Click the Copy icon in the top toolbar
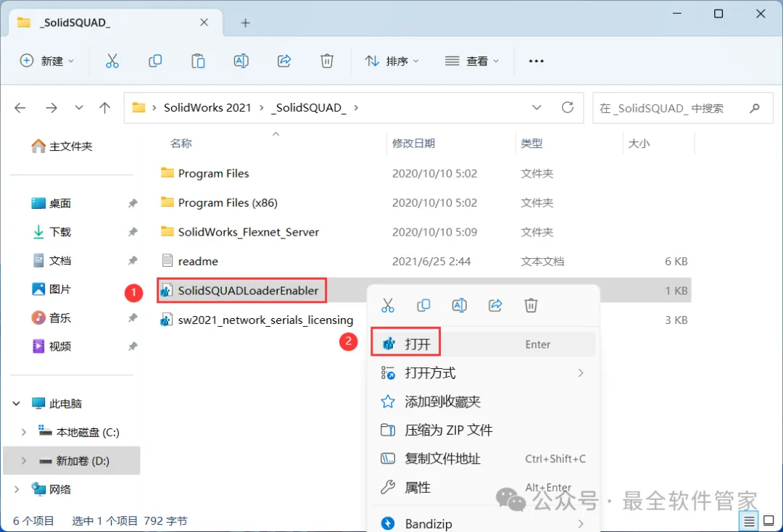 [155, 61]
